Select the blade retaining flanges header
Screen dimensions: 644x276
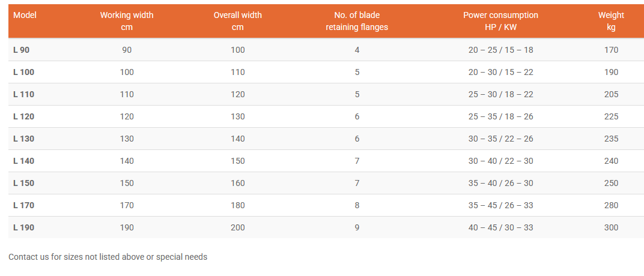(357, 21)
